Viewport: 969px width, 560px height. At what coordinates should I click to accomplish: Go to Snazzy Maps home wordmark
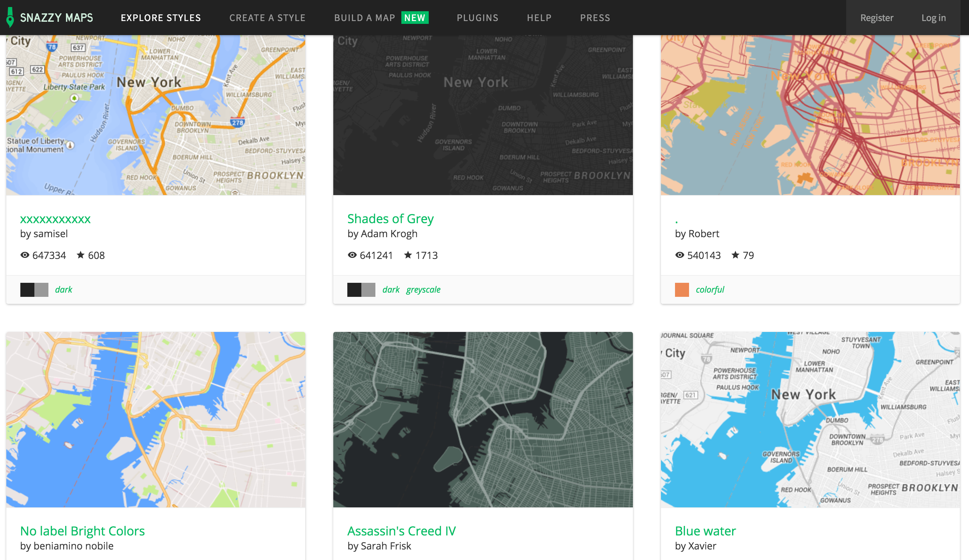coord(56,18)
